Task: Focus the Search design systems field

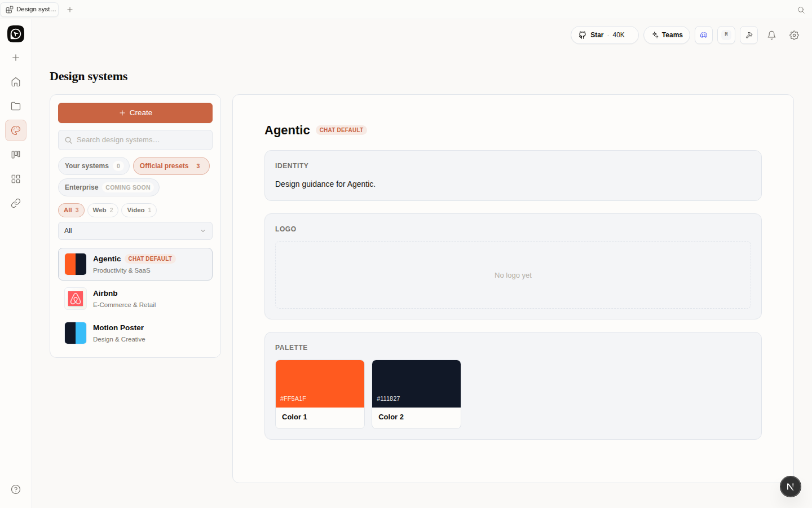Action: [x=135, y=140]
